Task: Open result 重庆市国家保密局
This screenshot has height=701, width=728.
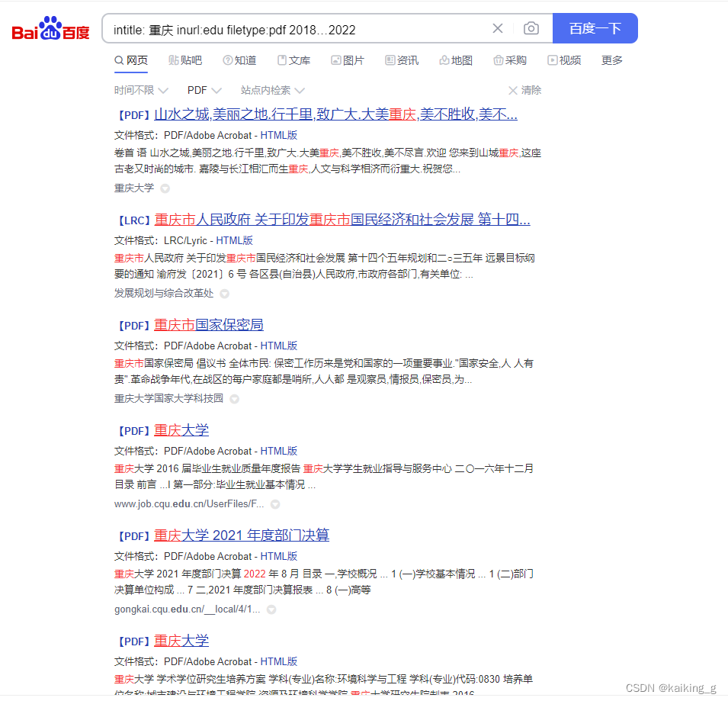Action: pos(208,325)
